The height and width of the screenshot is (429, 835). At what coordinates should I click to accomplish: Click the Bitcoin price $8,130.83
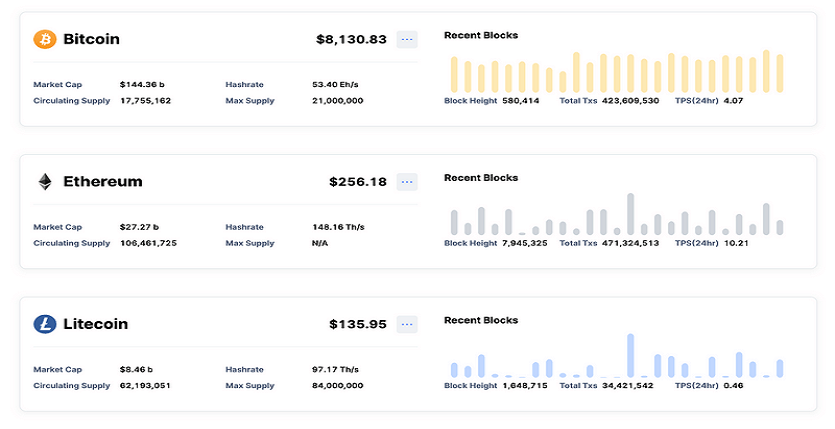pyautogui.click(x=351, y=39)
